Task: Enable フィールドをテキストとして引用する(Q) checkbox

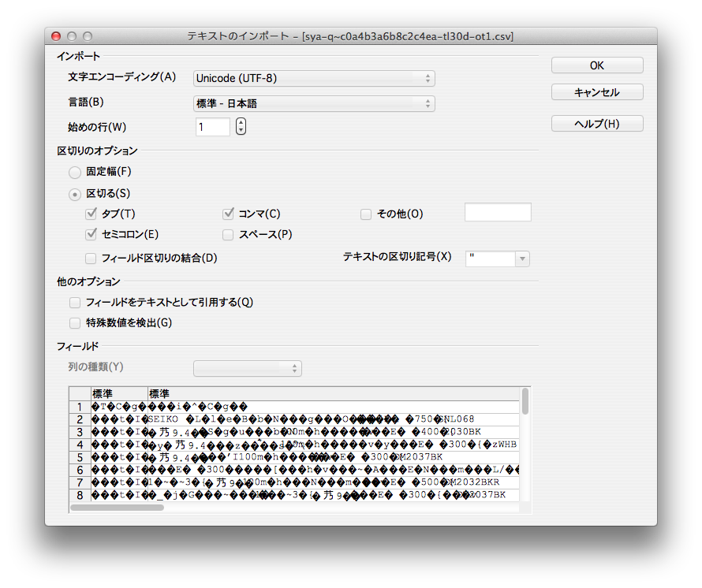Action: tap(75, 303)
